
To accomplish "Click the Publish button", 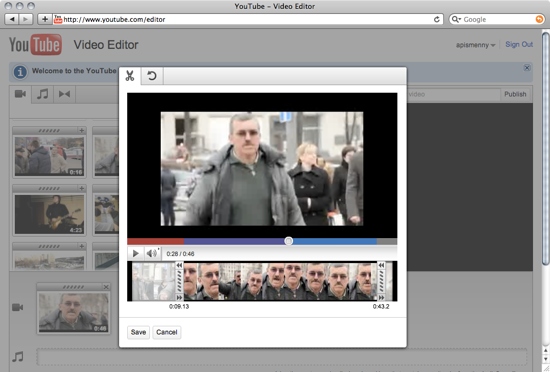I will pos(515,94).
